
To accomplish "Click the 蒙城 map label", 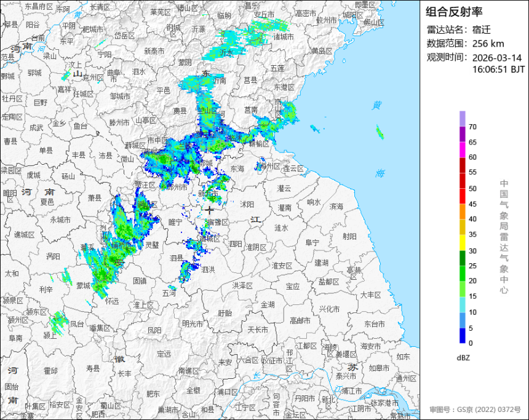I will coord(83,286).
